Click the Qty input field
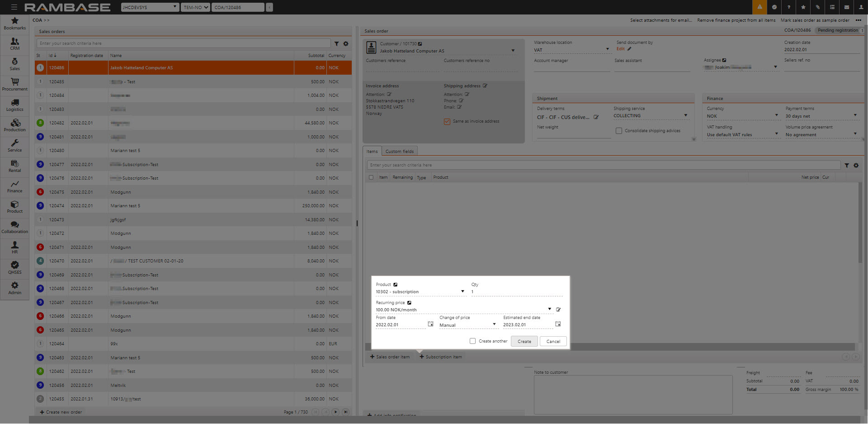The height and width of the screenshot is (424, 868). click(x=515, y=292)
